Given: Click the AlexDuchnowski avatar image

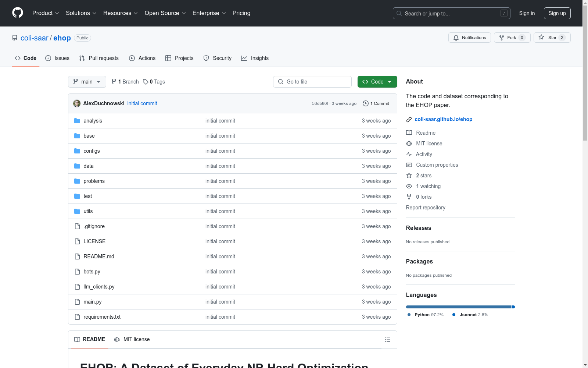Looking at the screenshot, I should coord(77,103).
